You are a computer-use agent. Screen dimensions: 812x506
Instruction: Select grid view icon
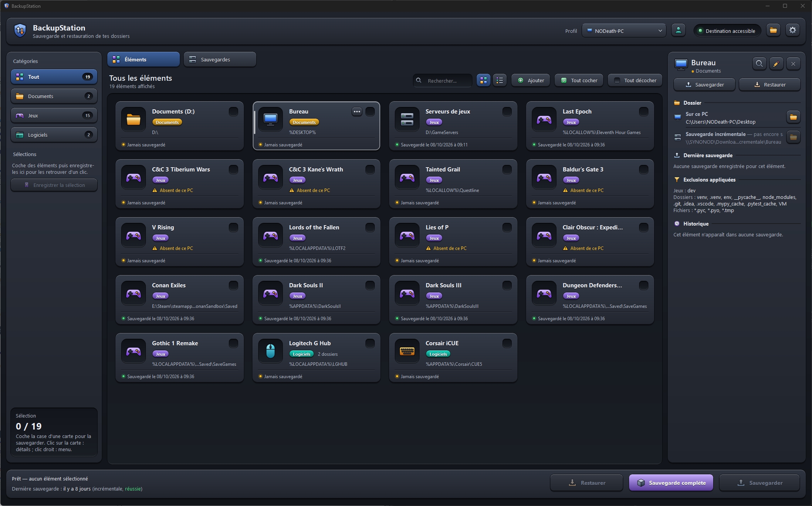coord(483,80)
